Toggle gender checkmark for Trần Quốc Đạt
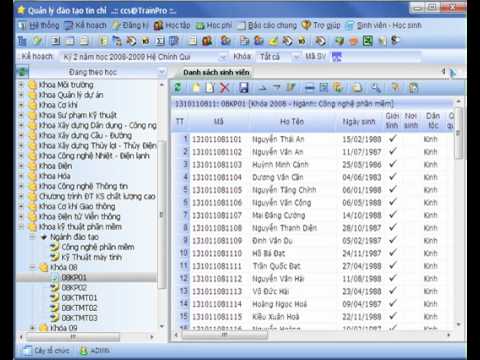 [x=393, y=265]
